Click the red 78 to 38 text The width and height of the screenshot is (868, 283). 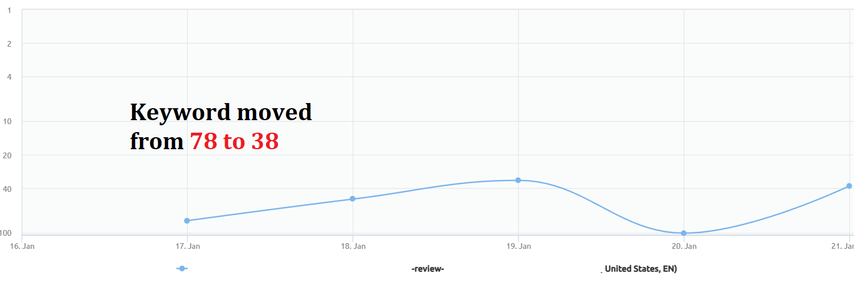(234, 141)
